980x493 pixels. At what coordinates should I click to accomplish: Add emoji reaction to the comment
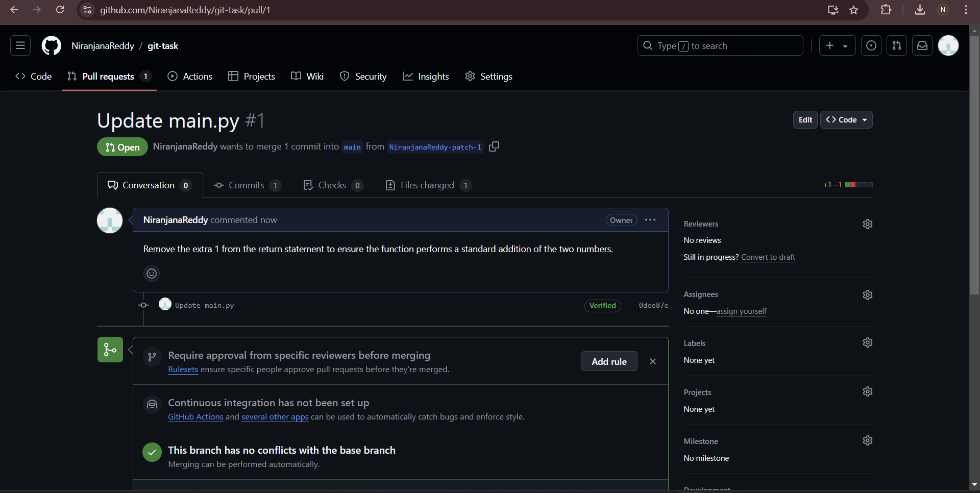152,274
